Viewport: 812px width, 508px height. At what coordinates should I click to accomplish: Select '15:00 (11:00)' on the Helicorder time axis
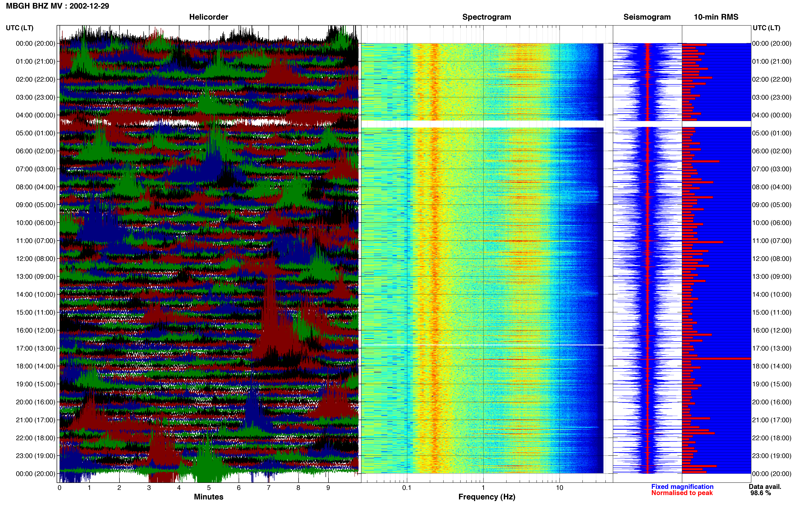(x=36, y=313)
